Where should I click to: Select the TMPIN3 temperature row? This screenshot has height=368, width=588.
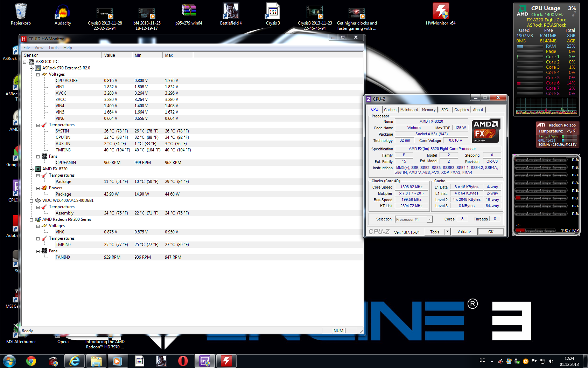(192, 150)
